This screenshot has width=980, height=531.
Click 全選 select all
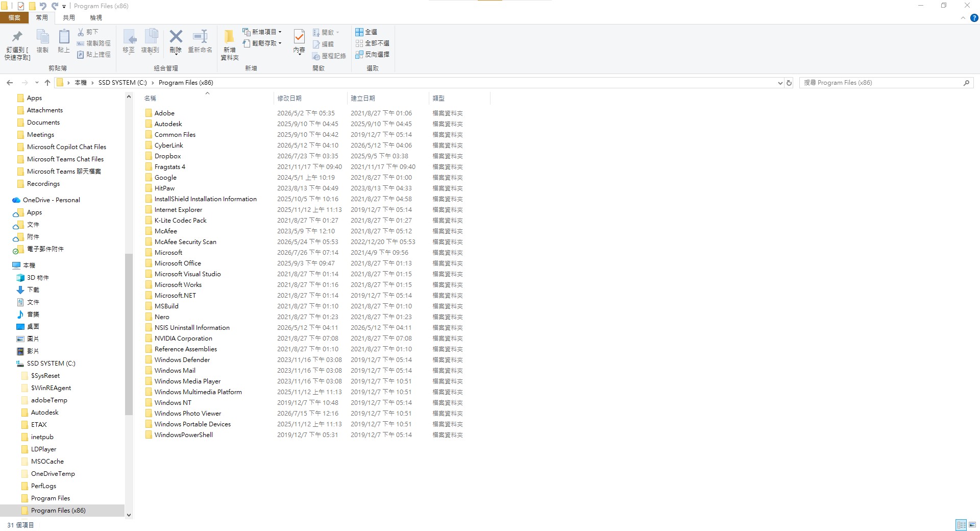(366, 32)
